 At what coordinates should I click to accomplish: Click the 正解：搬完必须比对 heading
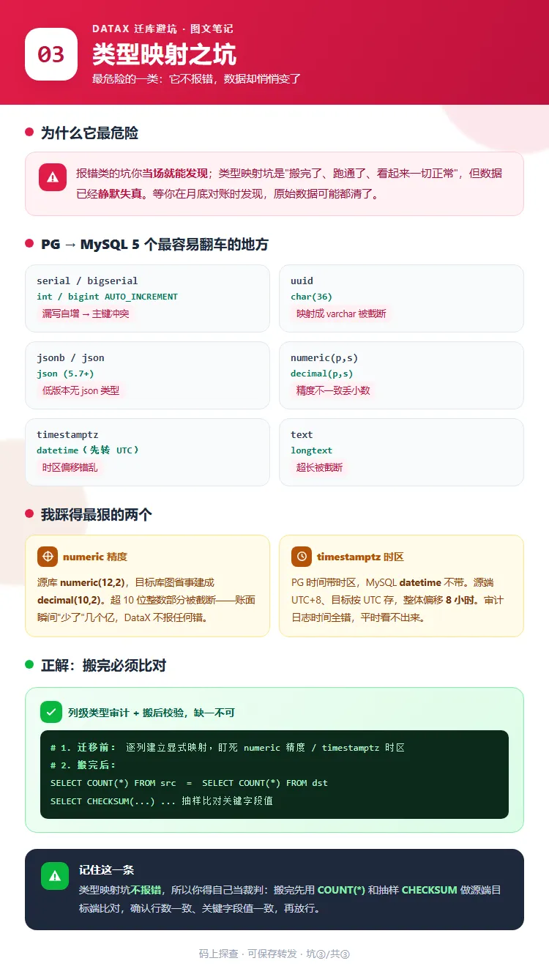[103, 665]
